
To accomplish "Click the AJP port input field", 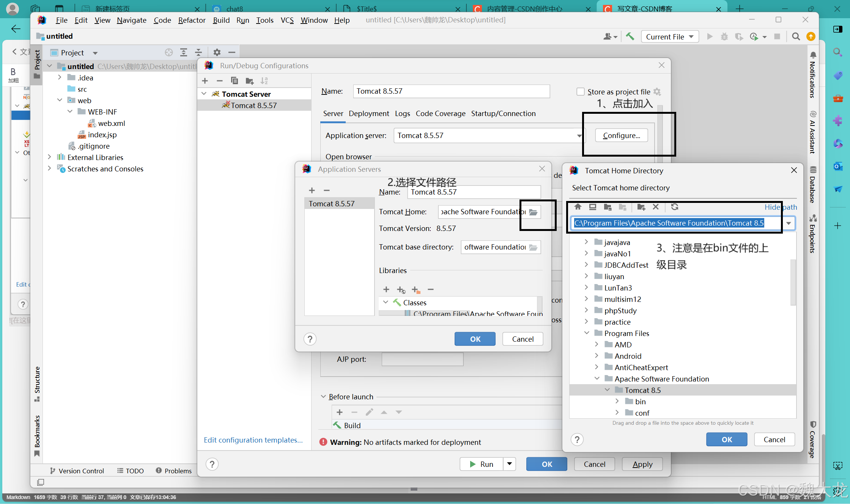I will (x=422, y=359).
